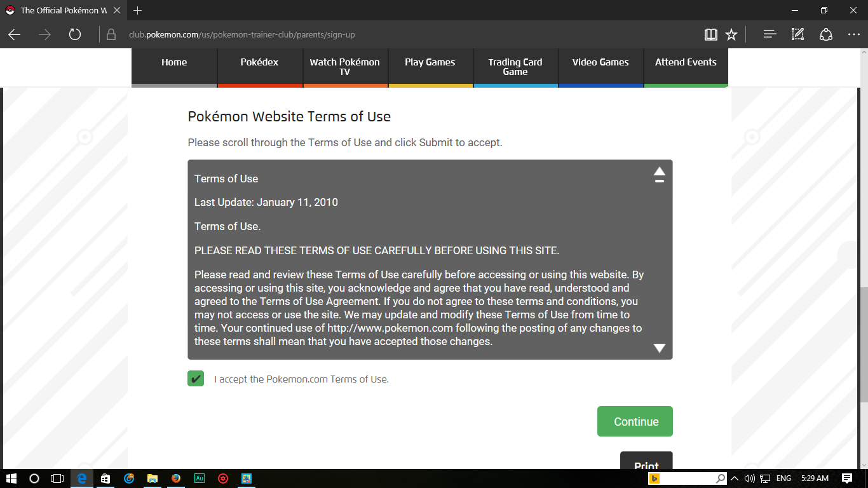Open Windows Store taskbar icon
This screenshot has width=868, height=488.
click(x=105, y=478)
